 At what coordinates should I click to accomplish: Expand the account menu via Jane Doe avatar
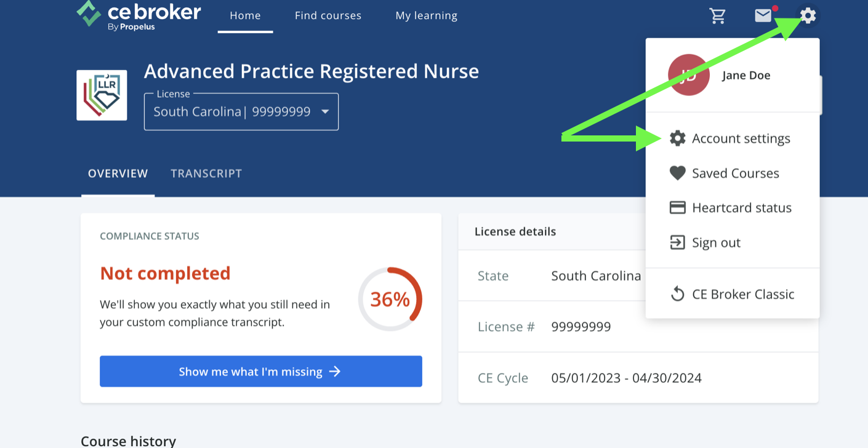(689, 74)
